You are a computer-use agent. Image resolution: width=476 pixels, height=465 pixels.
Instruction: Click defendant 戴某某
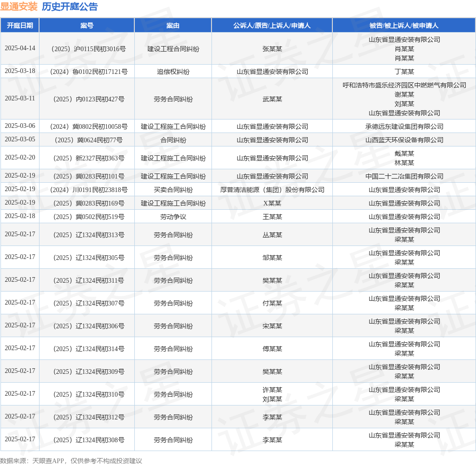(404, 154)
